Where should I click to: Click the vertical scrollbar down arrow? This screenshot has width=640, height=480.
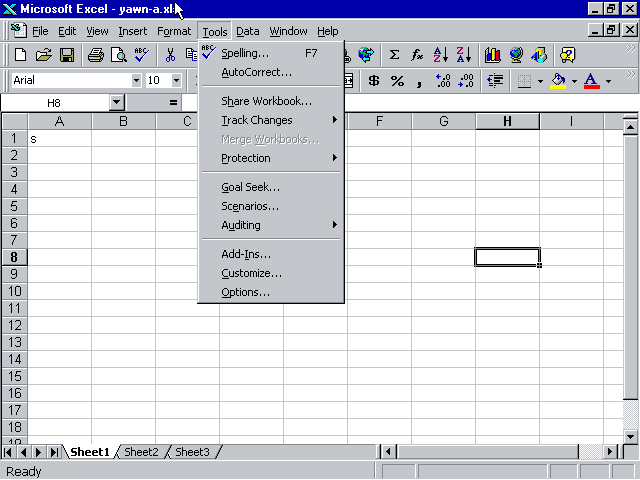point(631,437)
